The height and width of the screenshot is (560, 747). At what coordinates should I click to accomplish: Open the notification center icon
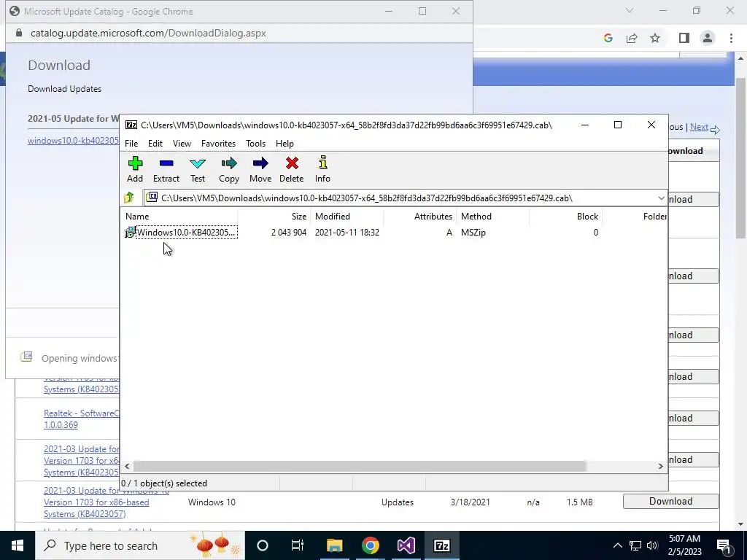point(724,545)
